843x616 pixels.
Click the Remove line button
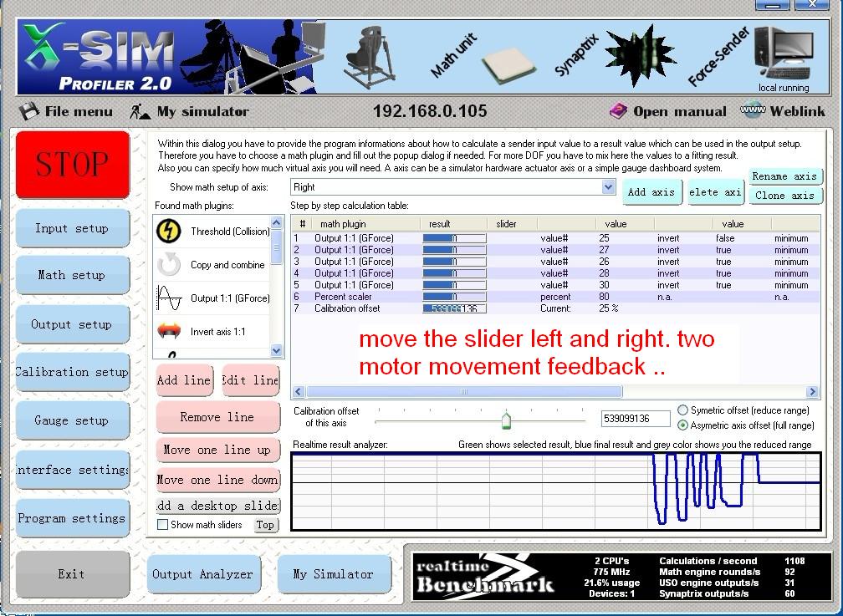(217, 417)
